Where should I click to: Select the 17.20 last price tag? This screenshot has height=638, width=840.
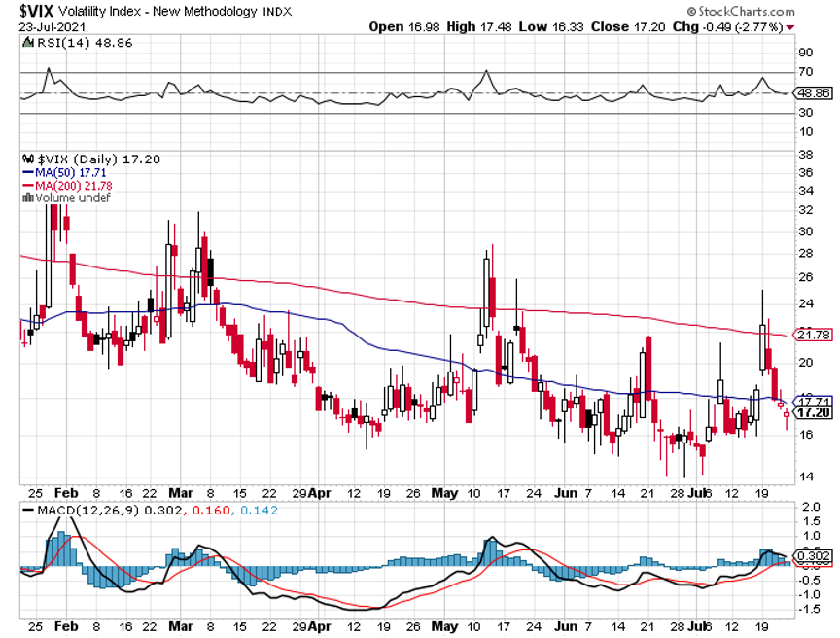coord(812,412)
